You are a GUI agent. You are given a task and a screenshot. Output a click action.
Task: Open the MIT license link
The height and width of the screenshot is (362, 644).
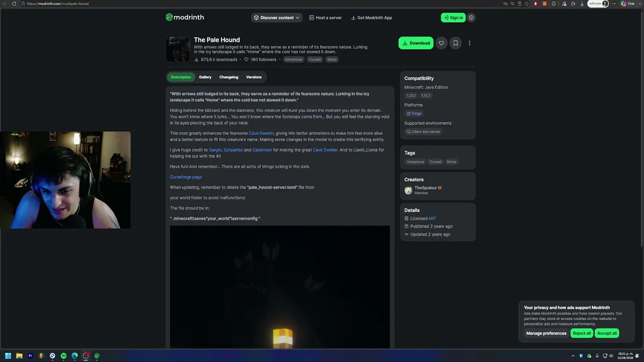pyautogui.click(x=432, y=219)
